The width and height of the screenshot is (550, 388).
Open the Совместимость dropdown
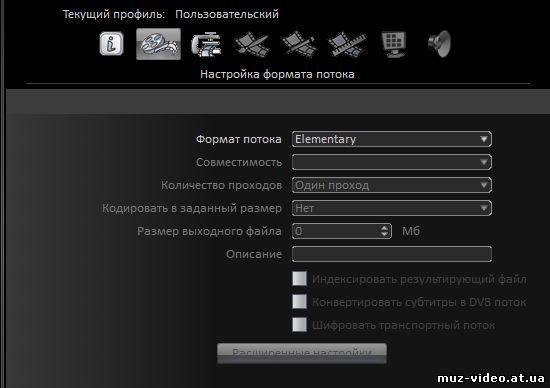(x=392, y=162)
